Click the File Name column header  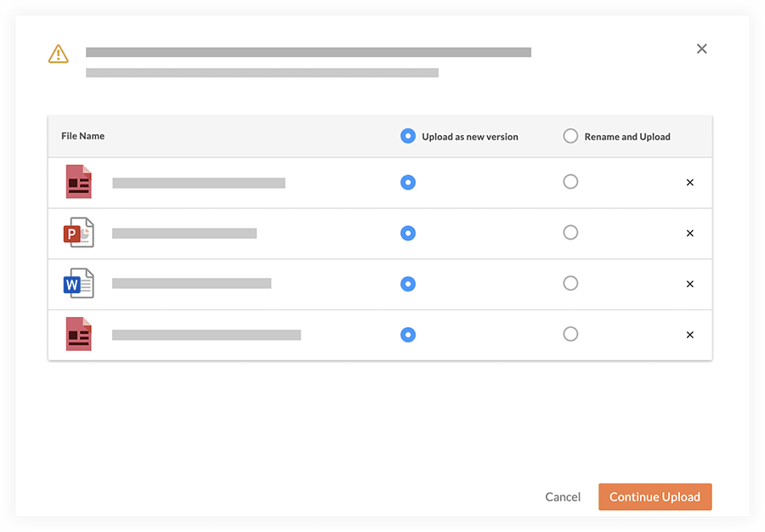[82, 135]
